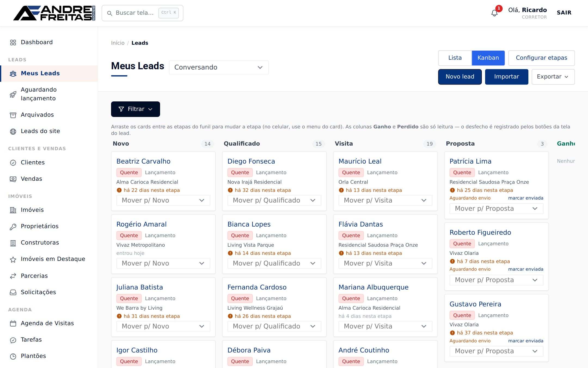588x368 pixels.
Task: Click the star icon for Imóveis em Destaque
Action: pos(13,259)
